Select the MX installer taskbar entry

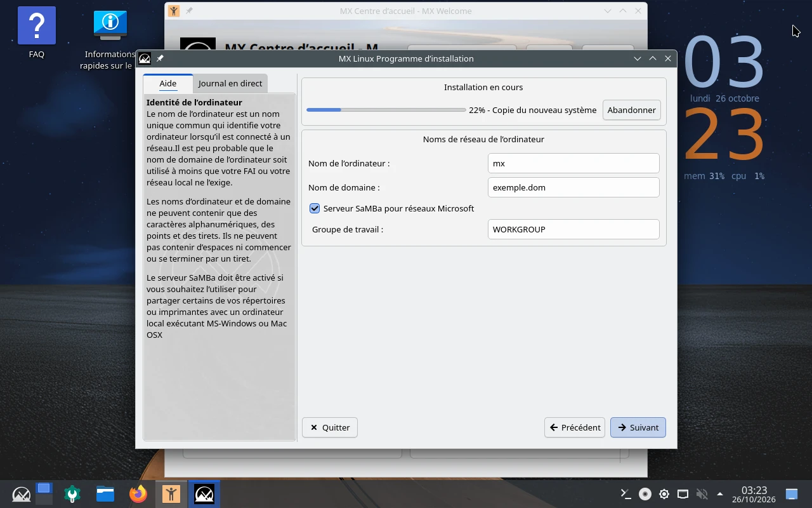[x=204, y=493]
